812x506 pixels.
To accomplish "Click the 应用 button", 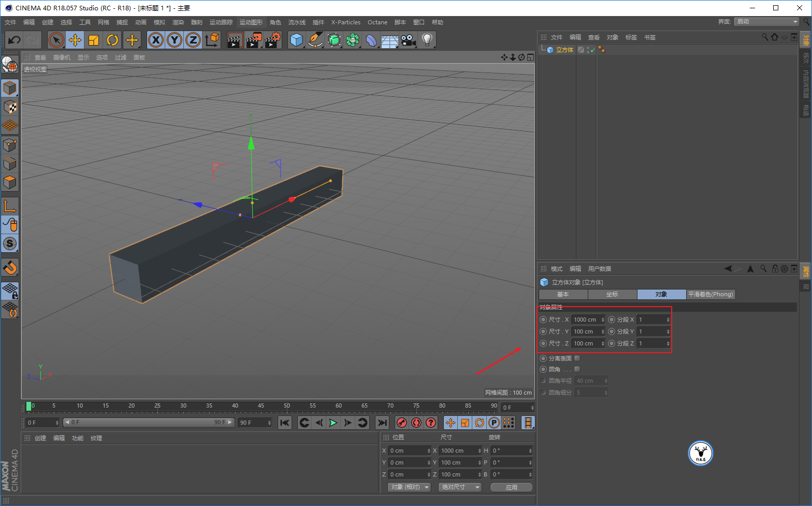I will [511, 487].
